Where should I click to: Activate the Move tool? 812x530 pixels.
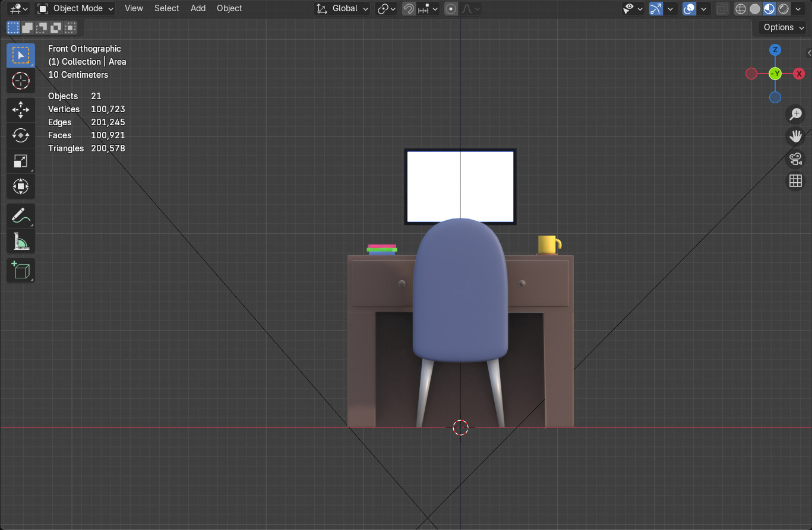[x=21, y=110]
